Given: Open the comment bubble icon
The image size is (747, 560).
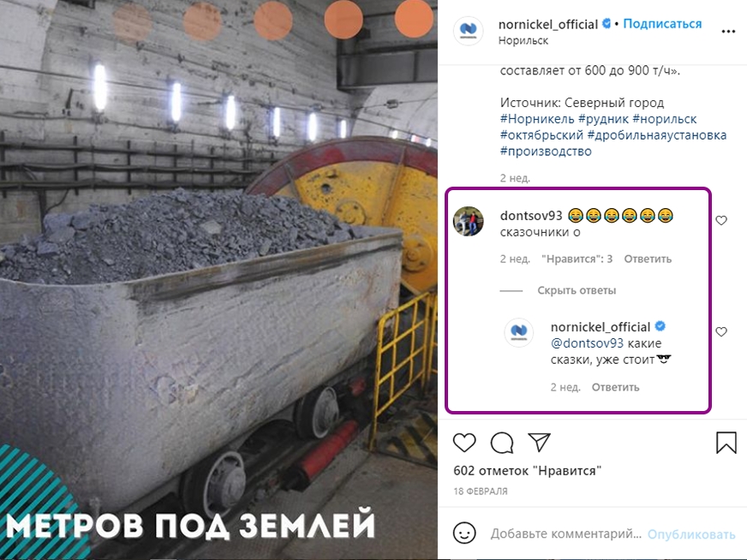Looking at the screenshot, I should 502,443.
